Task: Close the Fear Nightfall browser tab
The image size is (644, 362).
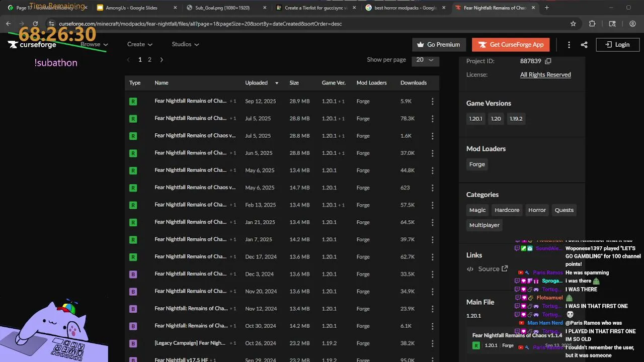Action: click(x=533, y=8)
